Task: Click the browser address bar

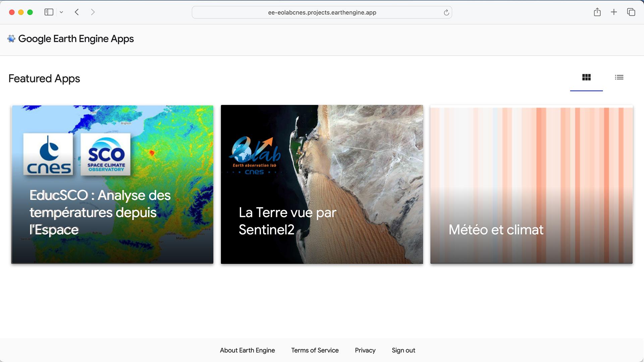Action: (322, 12)
